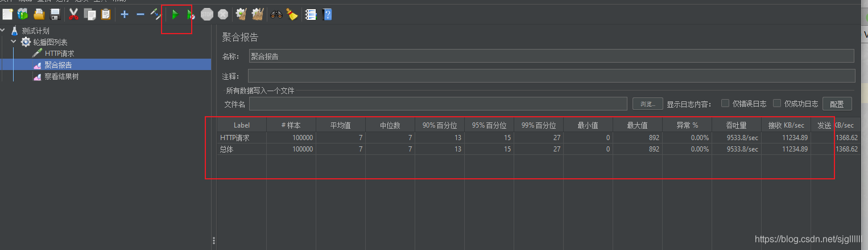Image resolution: width=868 pixels, height=250 pixels.
Task: Click the 浏览... browse button
Action: click(x=648, y=104)
